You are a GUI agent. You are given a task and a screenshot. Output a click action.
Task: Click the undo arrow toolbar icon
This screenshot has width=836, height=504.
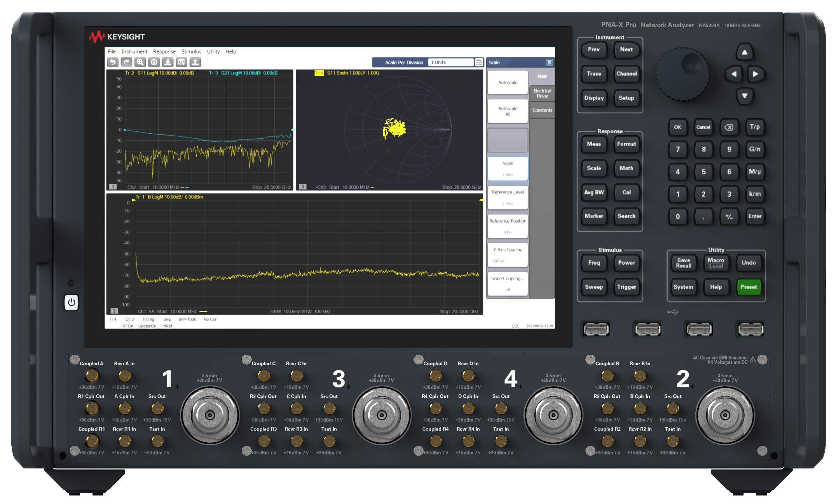pyautogui.click(x=113, y=62)
